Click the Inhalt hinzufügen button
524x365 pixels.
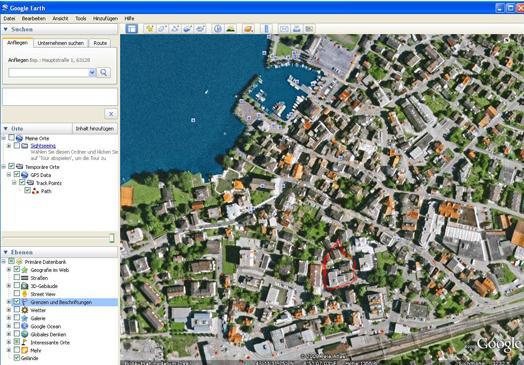(x=95, y=129)
